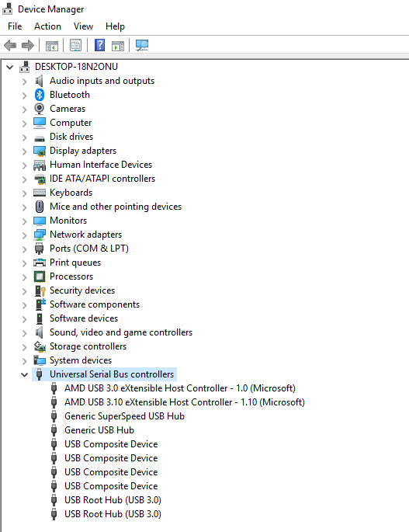Select AMD USB 3.0 eXtensible Host Controller
The height and width of the screenshot is (532, 409).
pyautogui.click(x=180, y=388)
